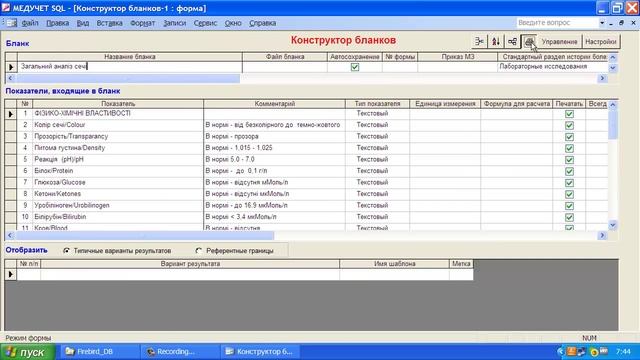Select Типичные варианты результатов radio
Viewport: 640px width, 360px height.
[x=67, y=251]
